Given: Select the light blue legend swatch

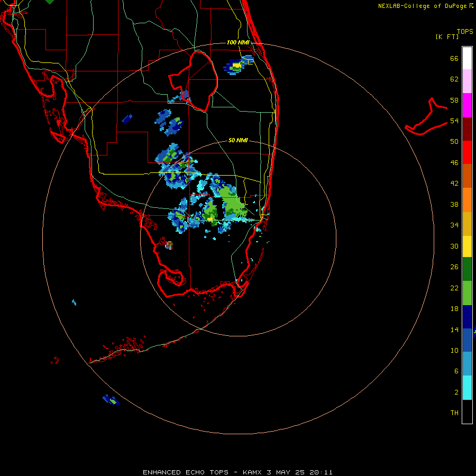Looking at the screenshot, I should [467, 363].
